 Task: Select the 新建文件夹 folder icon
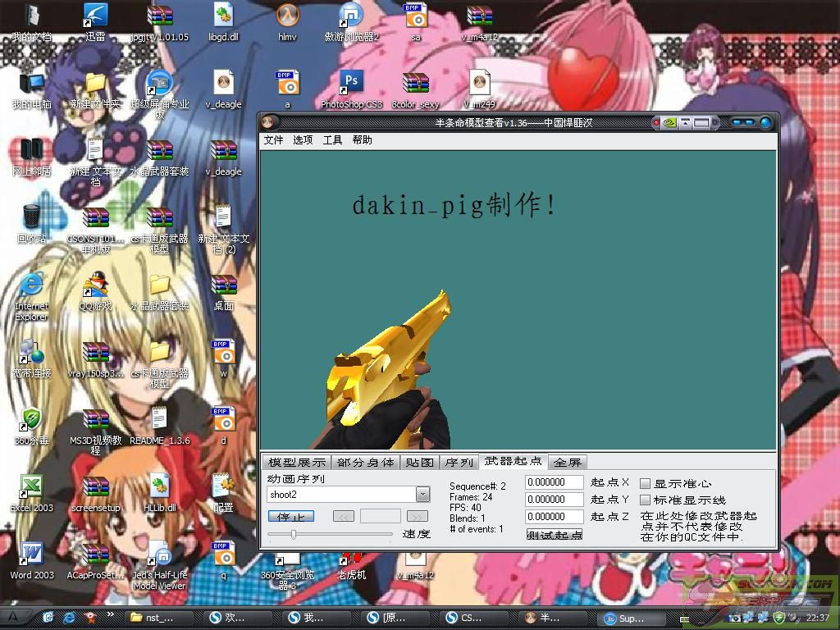[95, 89]
